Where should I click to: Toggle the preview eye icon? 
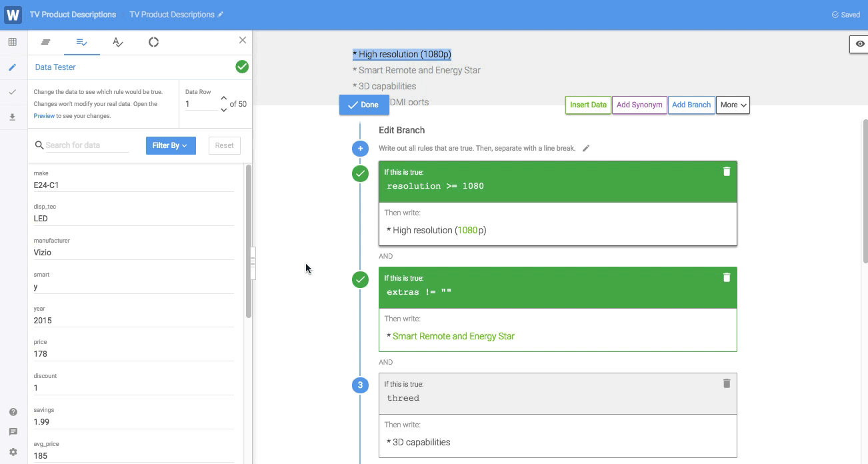click(860, 44)
